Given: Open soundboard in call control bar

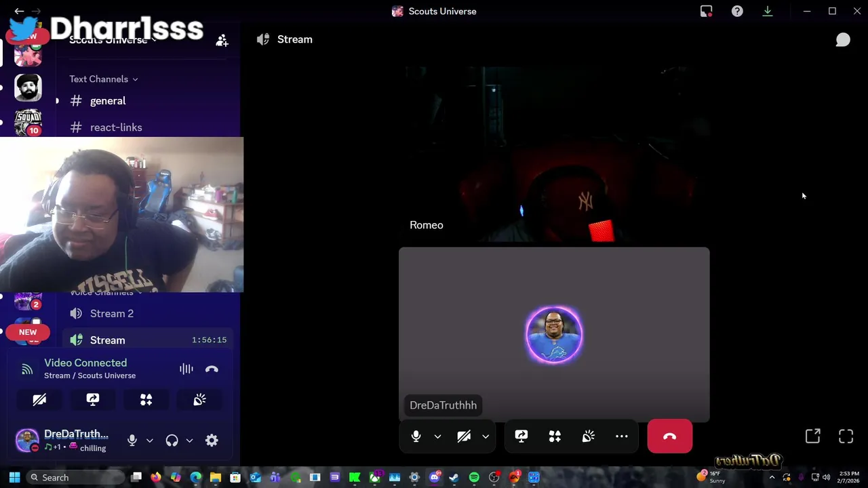Looking at the screenshot, I should (588, 436).
